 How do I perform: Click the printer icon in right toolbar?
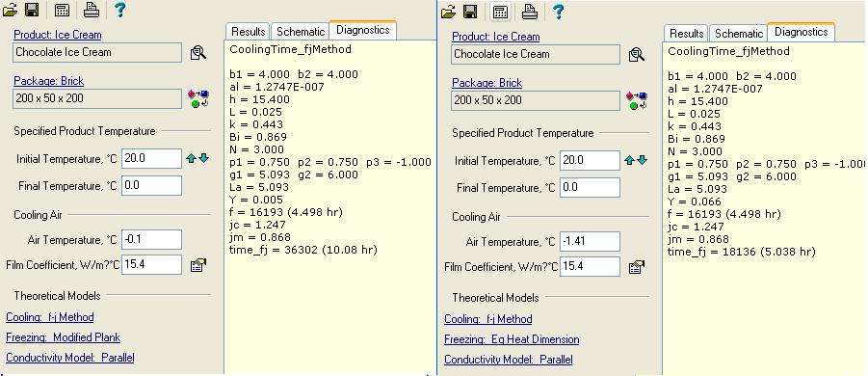[530, 11]
